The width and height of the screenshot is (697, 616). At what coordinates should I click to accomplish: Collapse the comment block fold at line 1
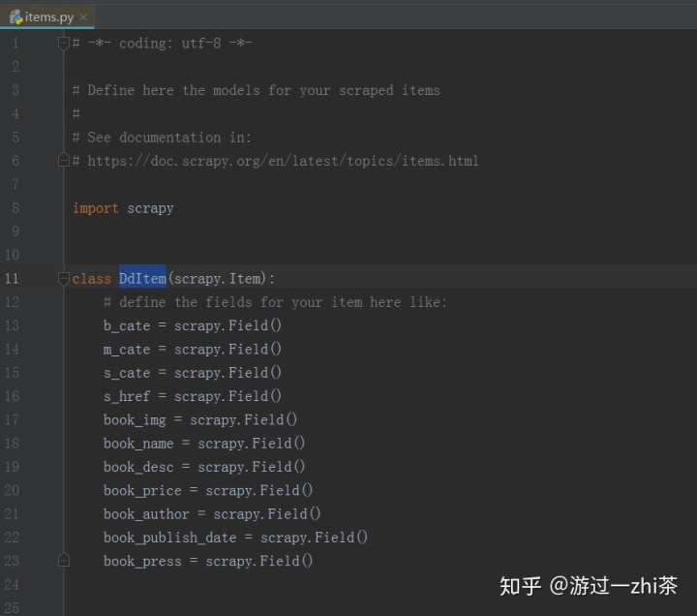64,44
